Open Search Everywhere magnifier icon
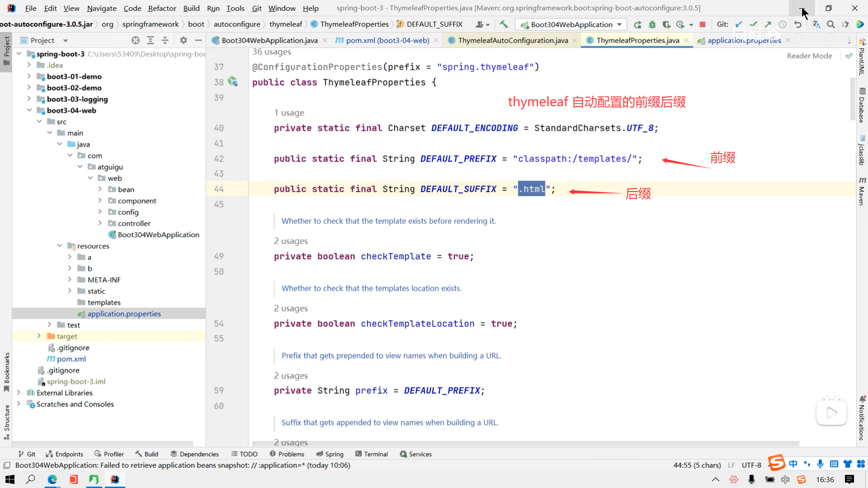Screen dimensions: 868x488 (x=830, y=24)
